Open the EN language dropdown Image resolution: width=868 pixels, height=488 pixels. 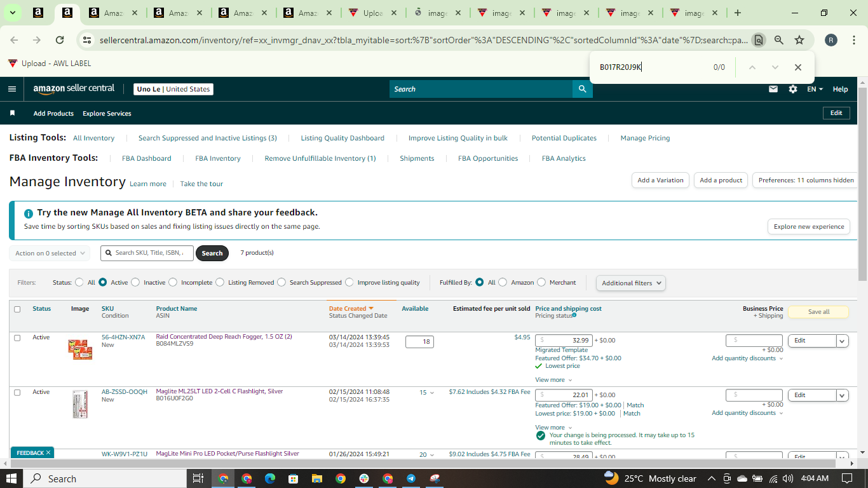(815, 89)
